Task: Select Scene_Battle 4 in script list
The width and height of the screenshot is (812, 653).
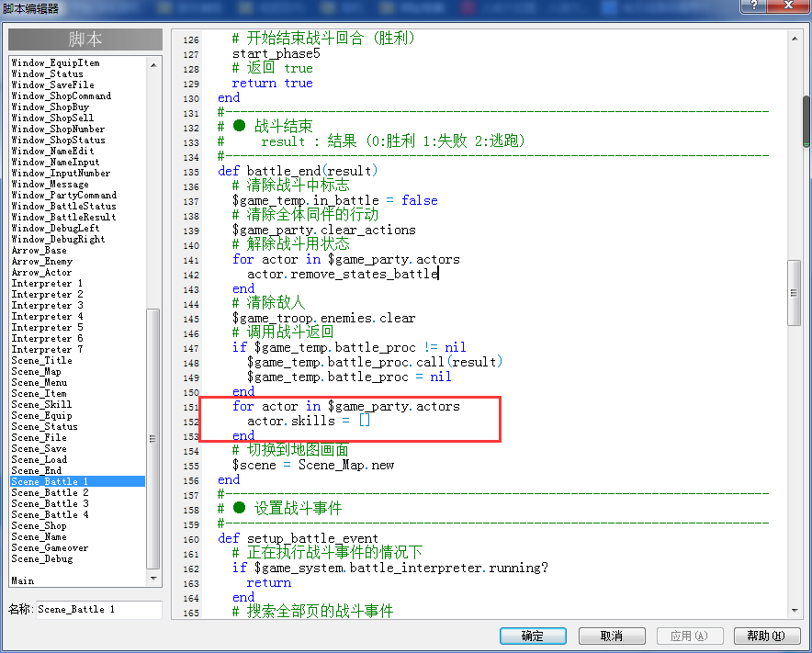Action: [51, 514]
